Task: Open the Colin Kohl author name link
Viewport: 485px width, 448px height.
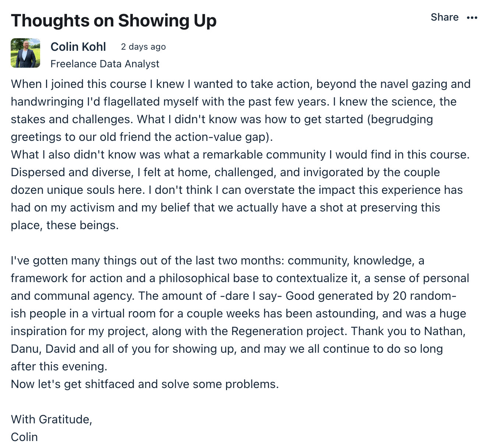Action: [78, 47]
